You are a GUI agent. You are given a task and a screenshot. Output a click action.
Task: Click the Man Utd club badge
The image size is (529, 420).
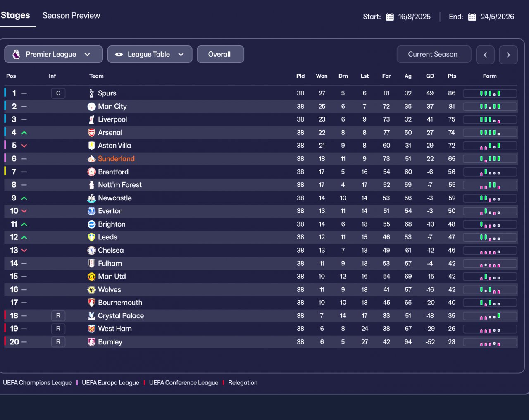point(91,277)
